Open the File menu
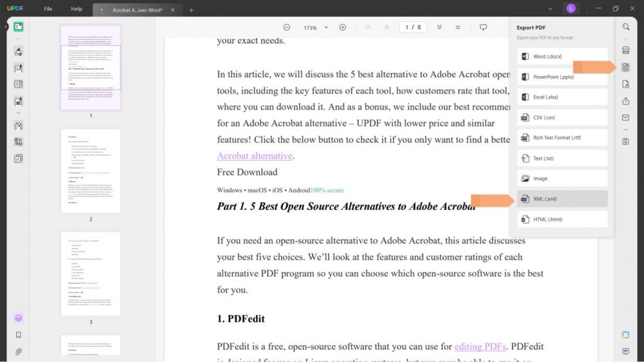This screenshot has width=644, height=362. coord(48,9)
